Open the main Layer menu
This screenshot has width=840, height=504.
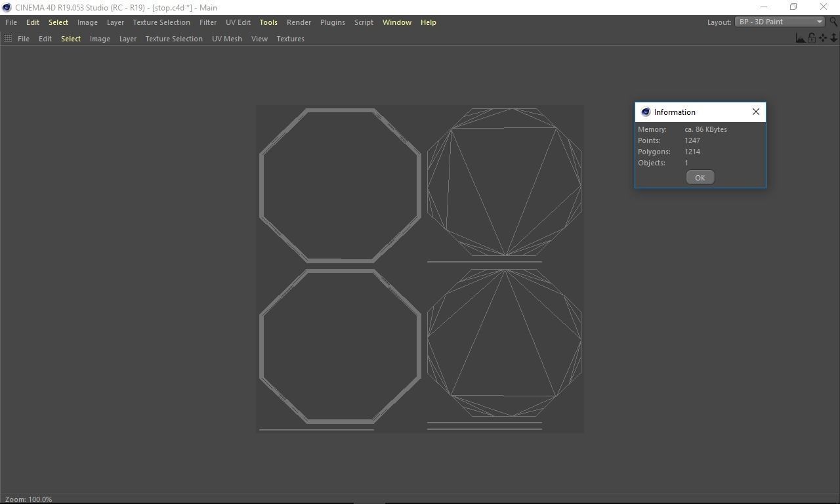(115, 22)
